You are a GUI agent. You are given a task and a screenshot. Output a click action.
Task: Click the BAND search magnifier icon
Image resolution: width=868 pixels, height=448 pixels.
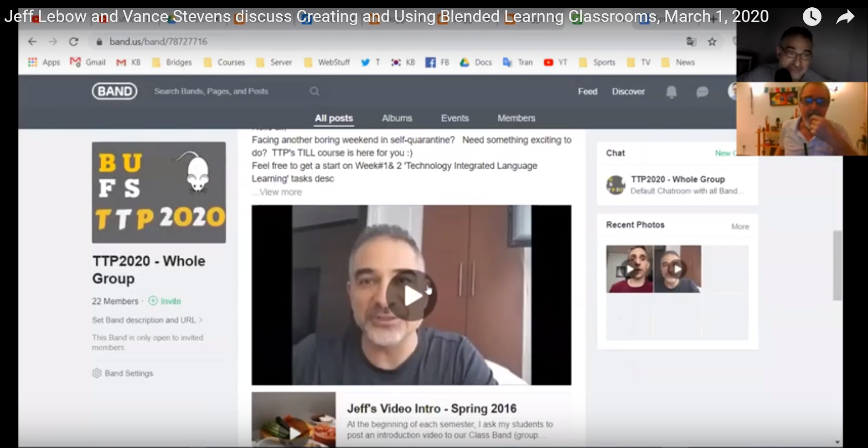315,91
